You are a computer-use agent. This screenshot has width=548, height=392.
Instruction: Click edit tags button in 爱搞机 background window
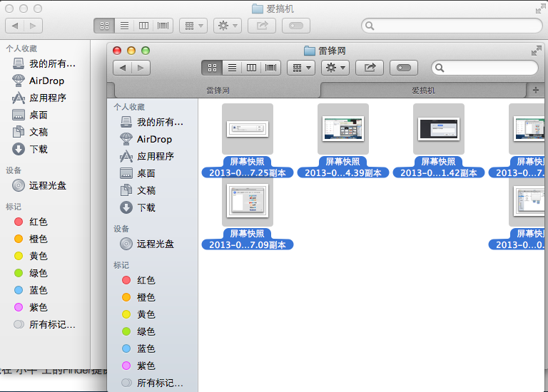(x=296, y=26)
